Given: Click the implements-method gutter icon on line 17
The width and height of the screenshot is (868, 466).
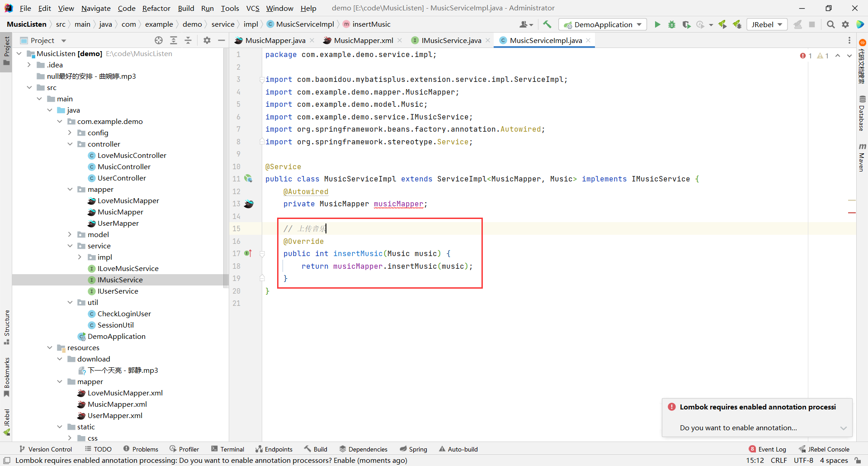Looking at the screenshot, I should point(248,253).
